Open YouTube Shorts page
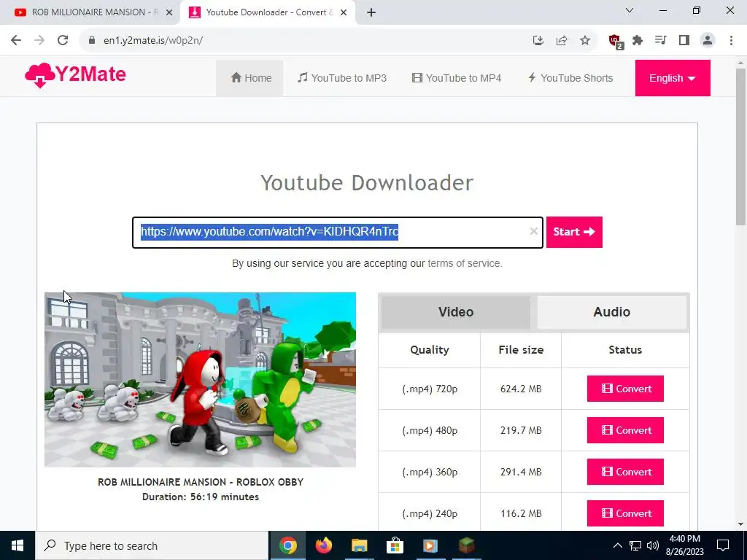 (570, 78)
